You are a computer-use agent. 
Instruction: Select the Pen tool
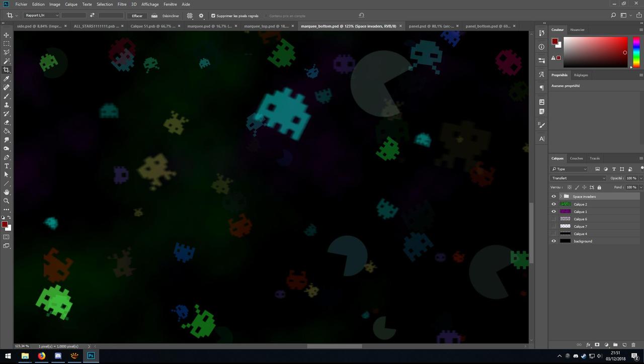pos(7,157)
